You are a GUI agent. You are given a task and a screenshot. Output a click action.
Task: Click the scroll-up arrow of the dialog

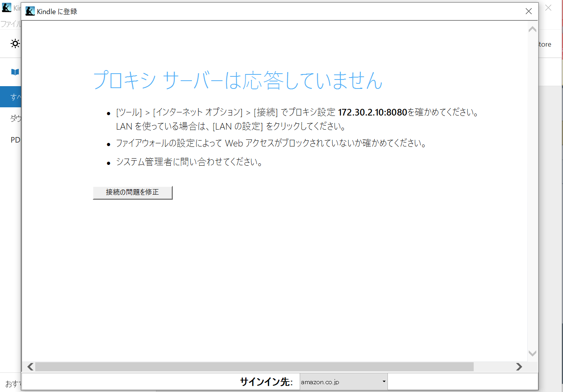(x=532, y=29)
